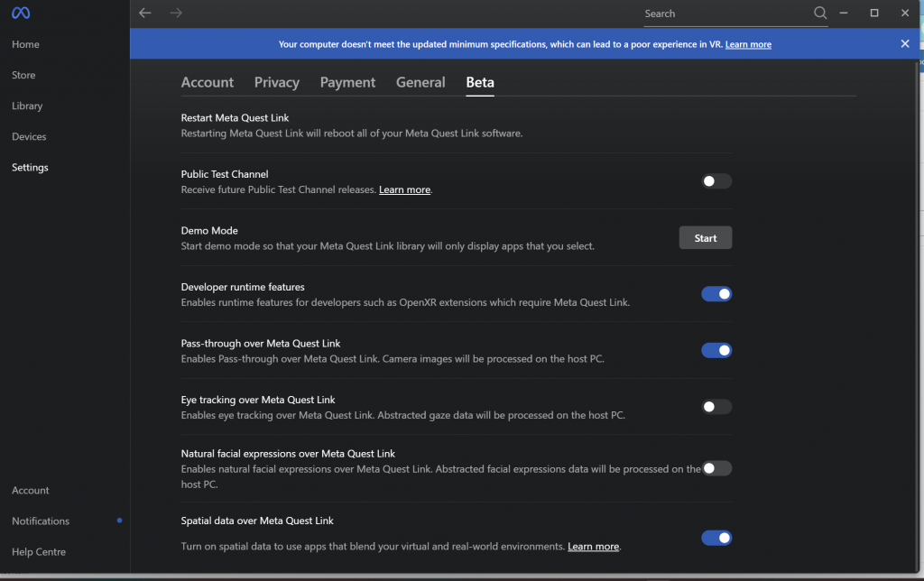
Task: Open Learn more link in banner
Action: coord(748,44)
